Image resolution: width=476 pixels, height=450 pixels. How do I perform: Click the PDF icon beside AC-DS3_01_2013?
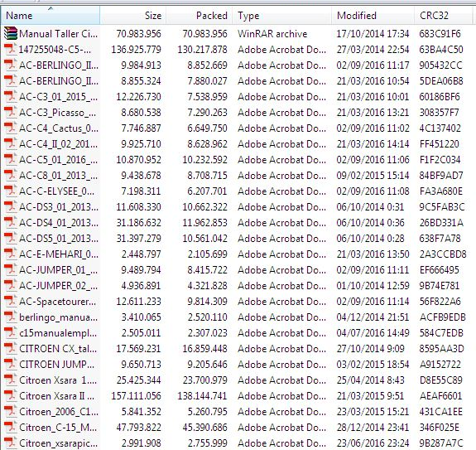coord(10,206)
